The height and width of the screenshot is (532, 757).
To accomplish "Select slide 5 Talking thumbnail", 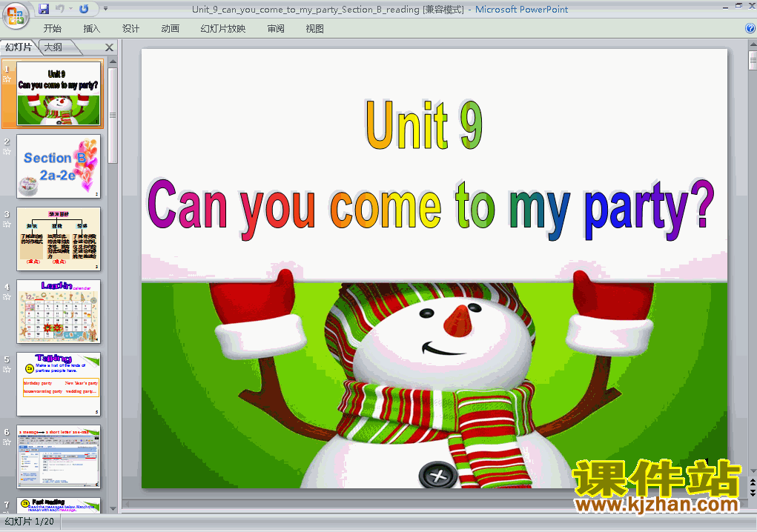I will (59, 385).
